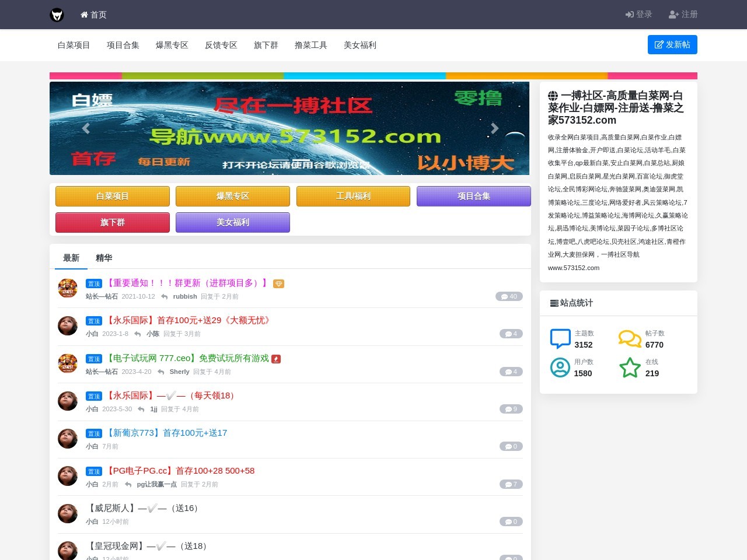Open the 永乐国际 首存100元+送29 thread
747x560 pixels.
[189, 320]
